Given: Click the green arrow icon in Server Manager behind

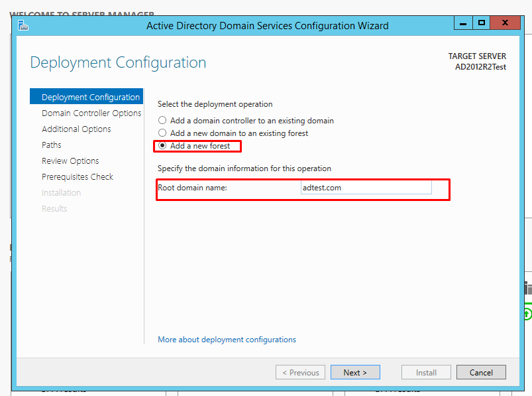Looking at the screenshot, I should click(x=527, y=314).
